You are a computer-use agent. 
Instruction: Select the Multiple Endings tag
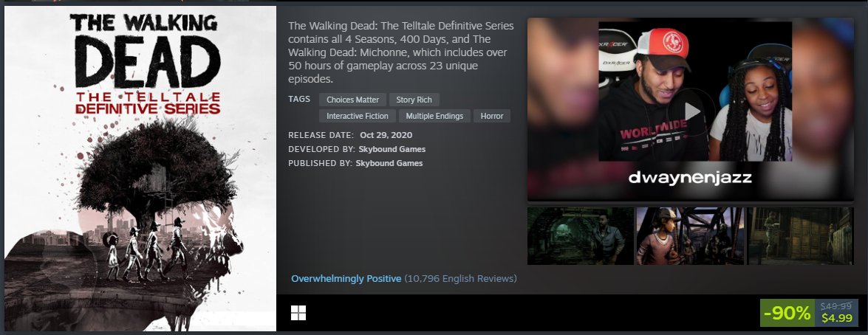pos(434,116)
